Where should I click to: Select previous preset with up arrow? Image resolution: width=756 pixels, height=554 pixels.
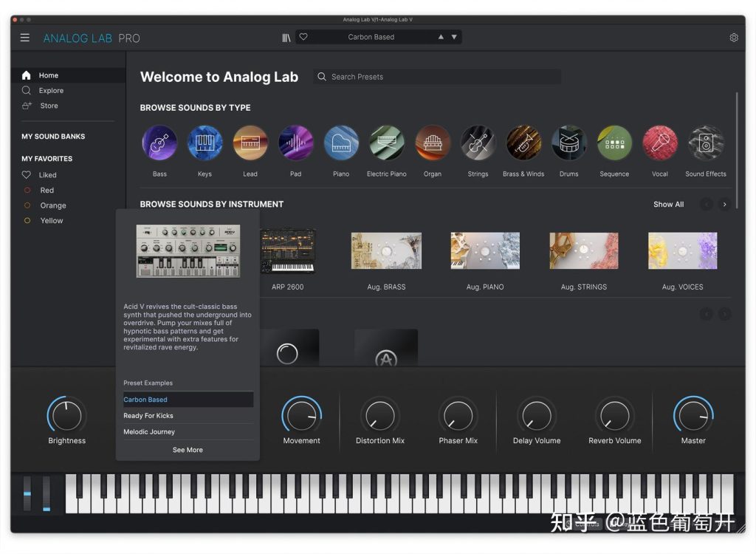click(x=441, y=37)
